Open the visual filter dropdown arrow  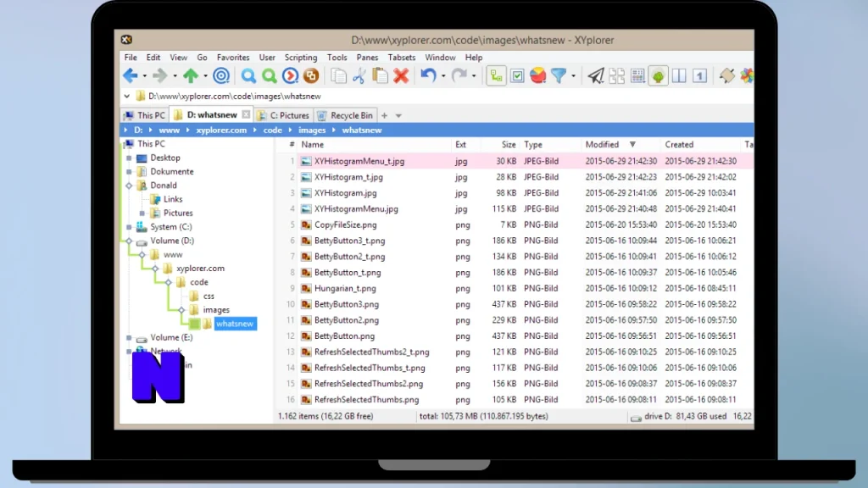pos(574,75)
